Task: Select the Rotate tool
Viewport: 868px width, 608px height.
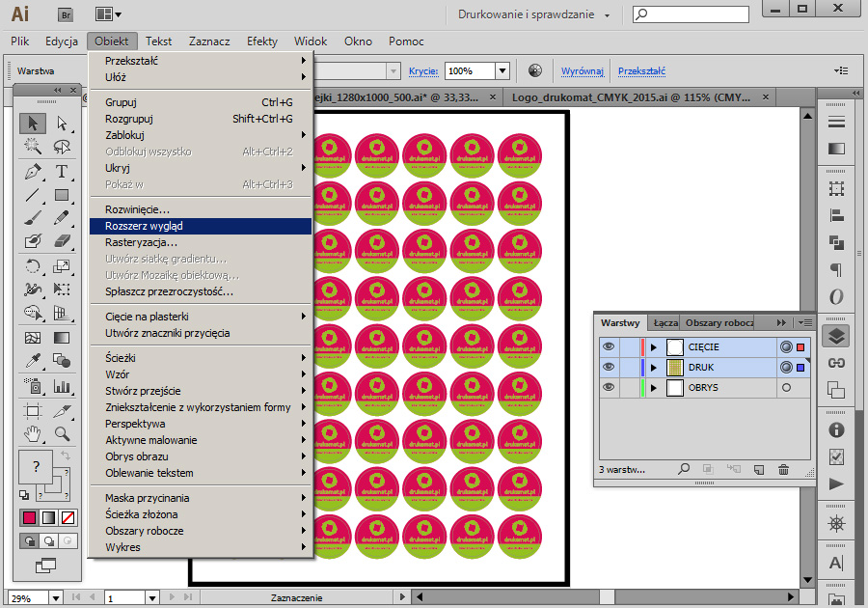Action: pos(33,266)
